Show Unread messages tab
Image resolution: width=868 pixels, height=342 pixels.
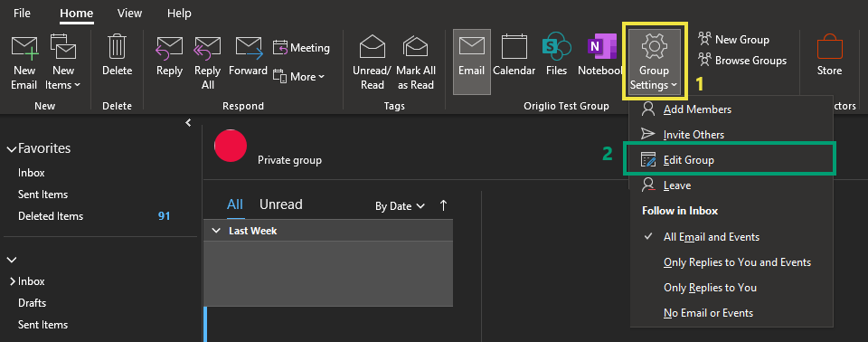[x=280, y=204]
